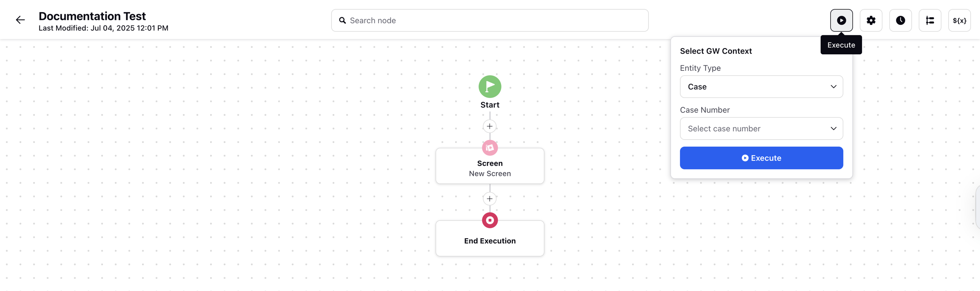
Task: Click the auto-layout tree icon
Action: 930,20
